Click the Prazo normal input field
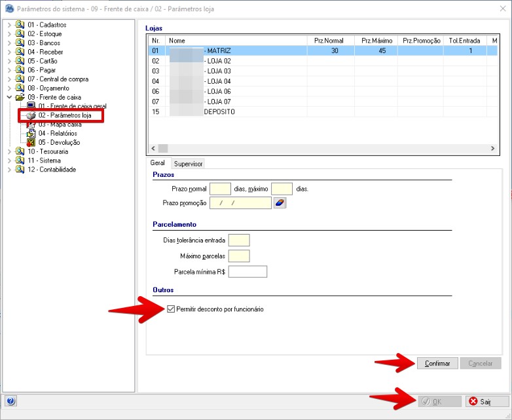Viewport: 512px width, 420px height. point(220,189)
